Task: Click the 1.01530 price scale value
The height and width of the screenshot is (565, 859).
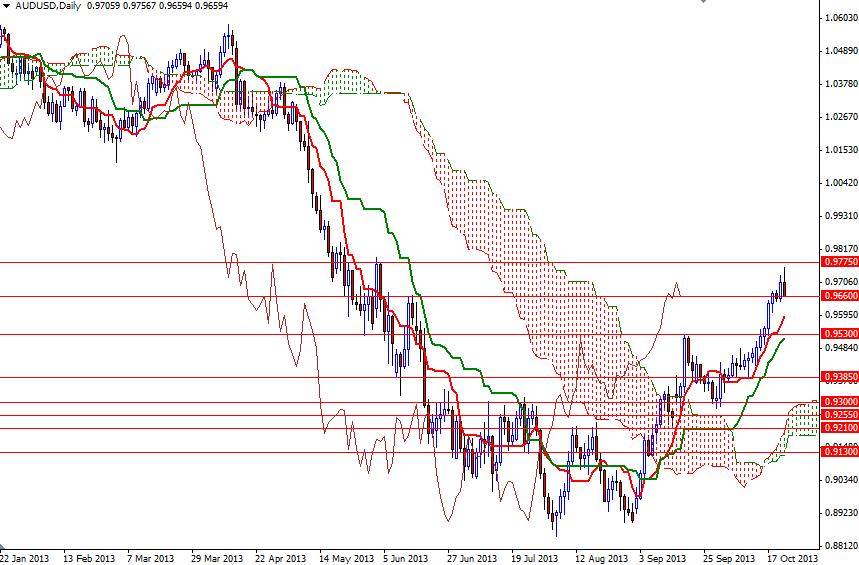Action: (x=841, y=150)
